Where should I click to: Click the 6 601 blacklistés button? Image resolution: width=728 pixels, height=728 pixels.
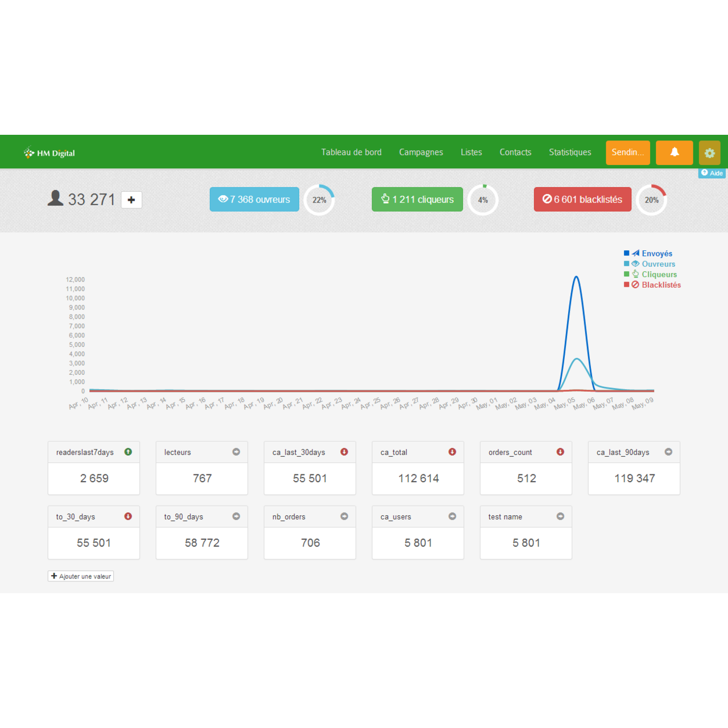tap(582, 200)
